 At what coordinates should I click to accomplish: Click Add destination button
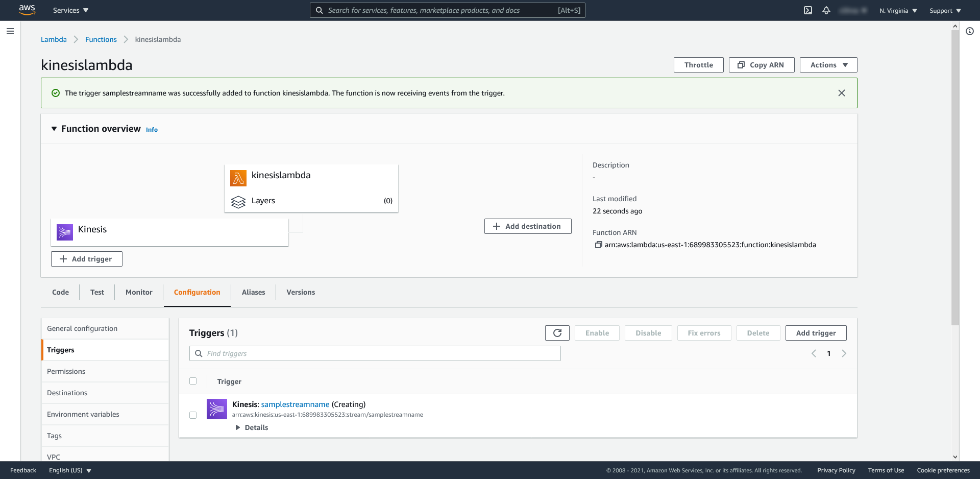click(528, 226)
